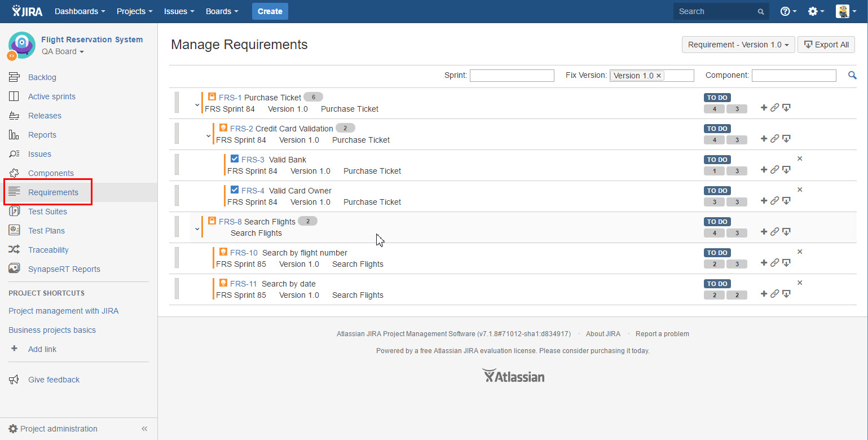Open the Help question mark menu

pos(788,11)
